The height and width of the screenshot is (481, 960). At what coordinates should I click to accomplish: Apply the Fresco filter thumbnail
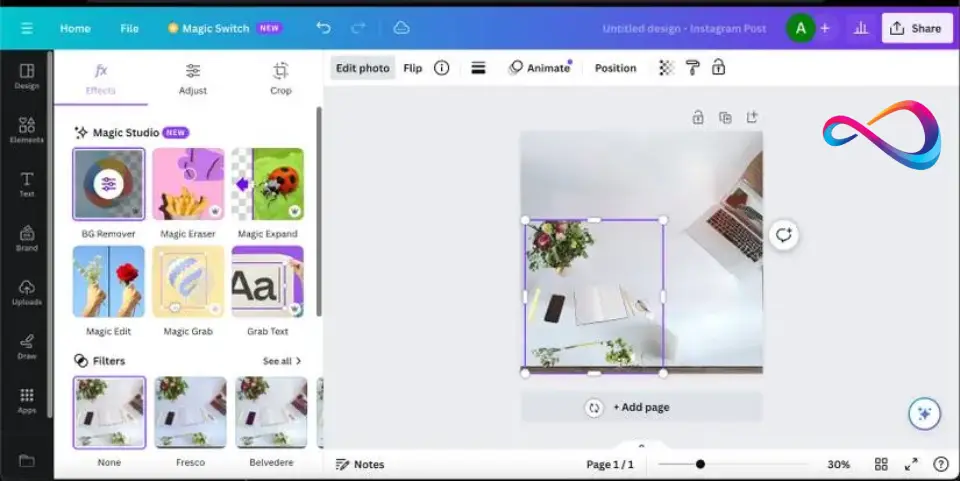190,412
